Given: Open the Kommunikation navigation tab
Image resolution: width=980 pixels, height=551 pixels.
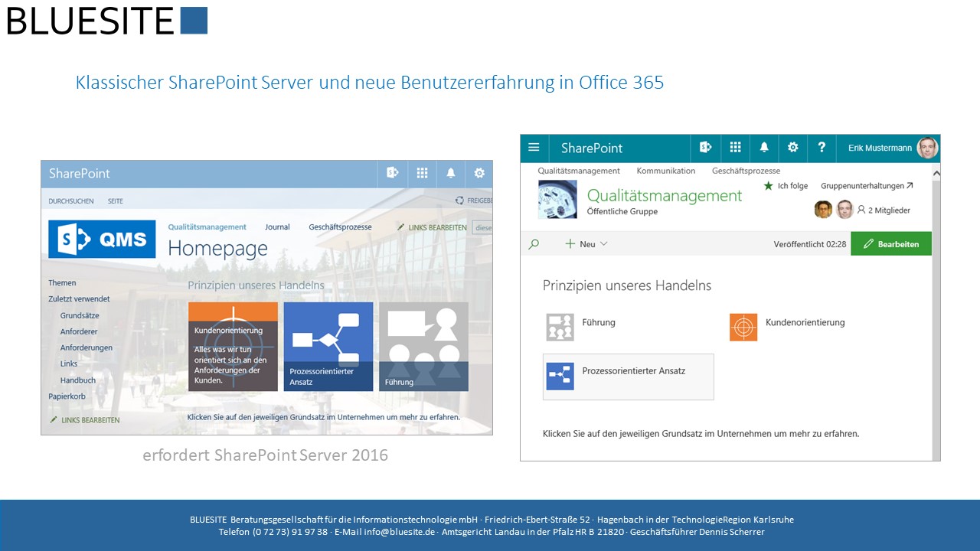Looking at the screenshot, I should tap(665, 171).
